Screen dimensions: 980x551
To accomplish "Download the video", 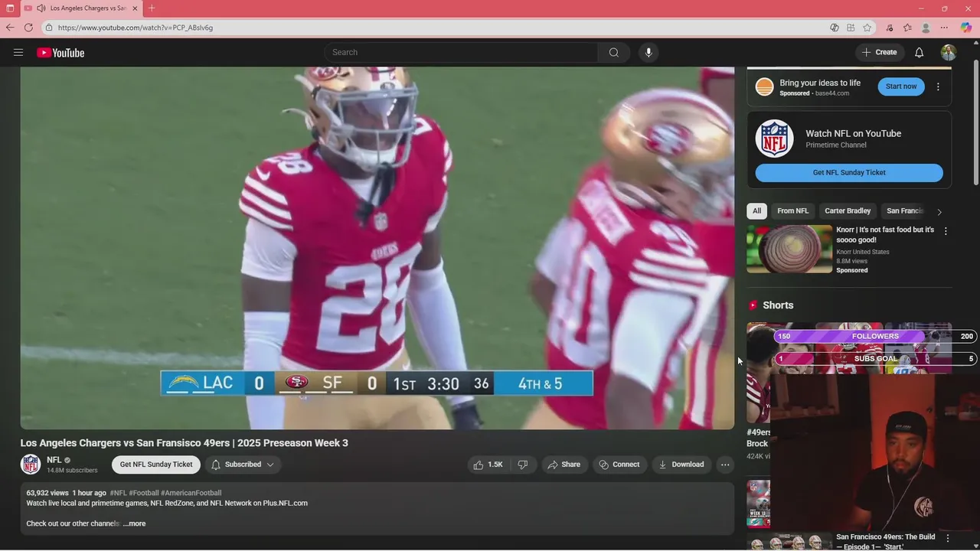I will [x=681, y=465].
